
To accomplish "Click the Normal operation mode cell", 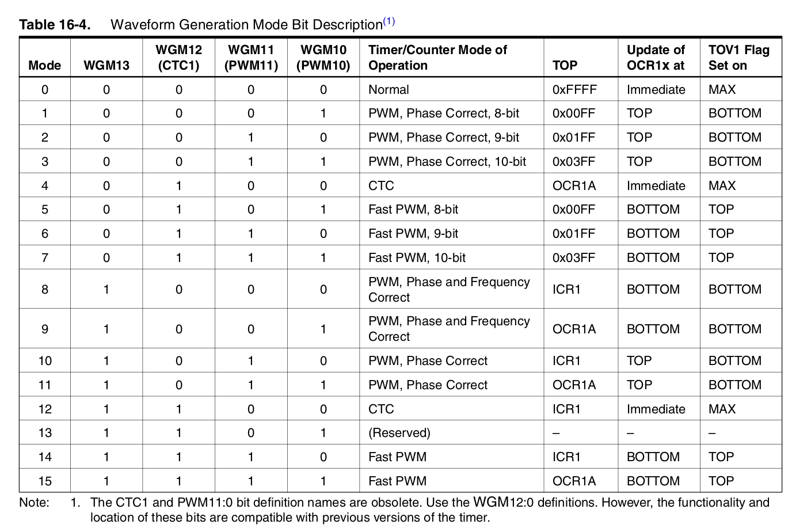I will pos(389,90).
